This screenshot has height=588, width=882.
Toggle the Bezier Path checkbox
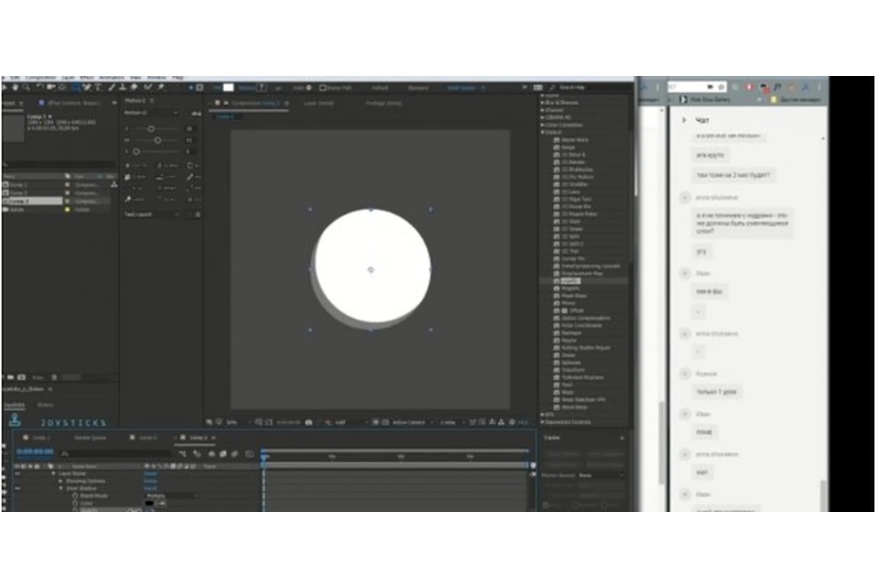click(322, 88)
